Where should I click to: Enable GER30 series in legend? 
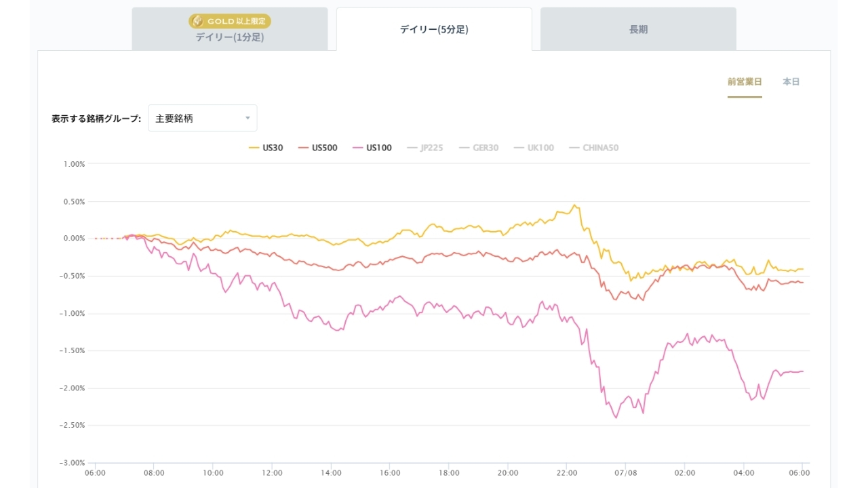tap(479, 148)
